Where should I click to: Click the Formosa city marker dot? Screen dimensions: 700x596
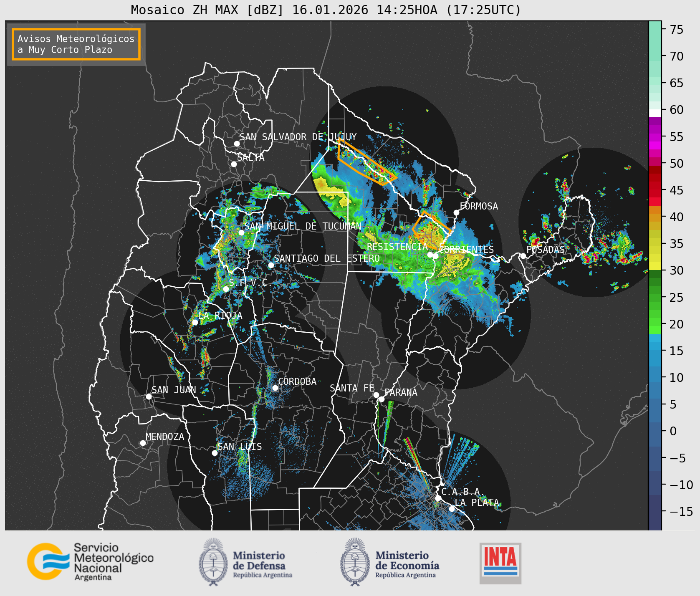point(456,213)
